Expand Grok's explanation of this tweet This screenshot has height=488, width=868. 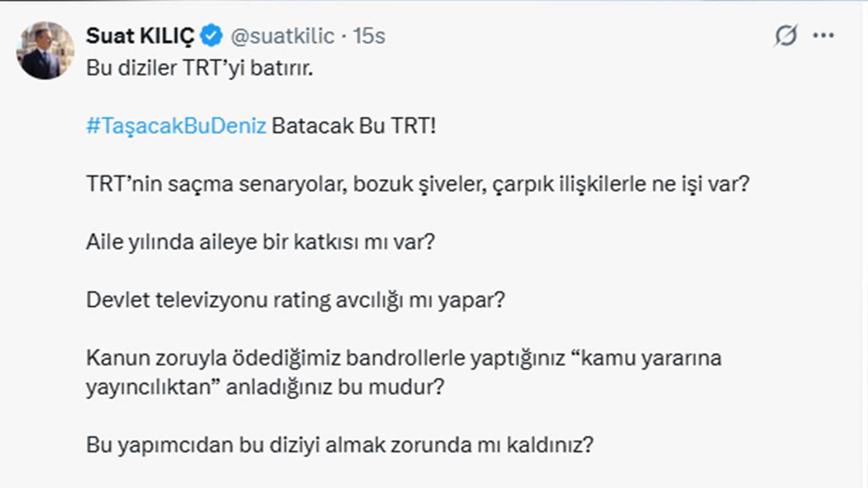pos(785,37)
